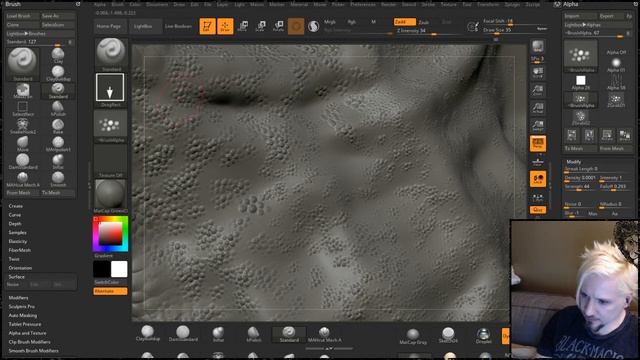This screenshot has width=640, height=360.
Task: Select the ClayBuildup brush in the Brush palette
Action: 58,73
